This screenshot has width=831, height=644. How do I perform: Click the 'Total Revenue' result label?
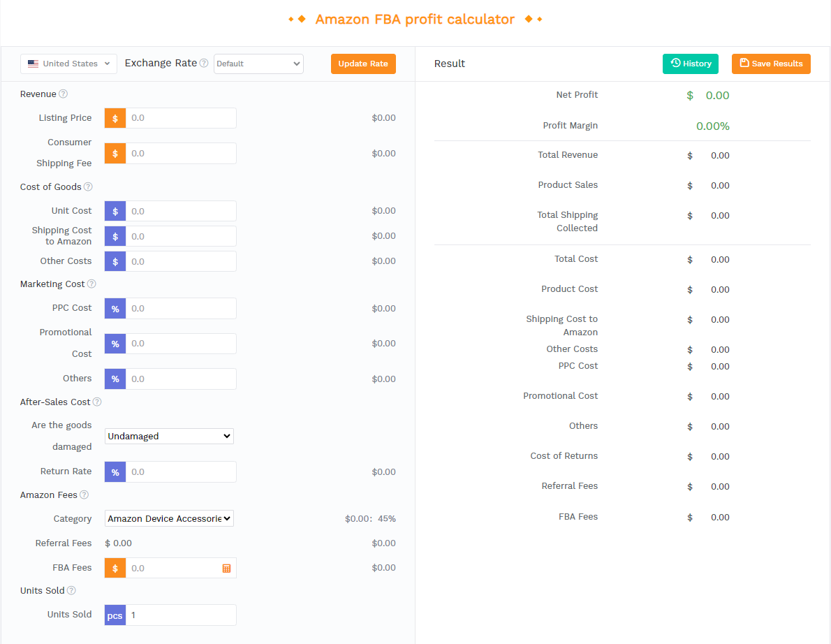pyautogui.click(x=568, y=155)
